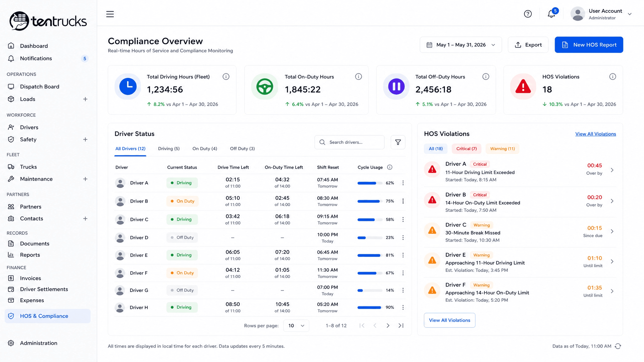Click Driver C Driving status badge
The height and width of the screenshot is (362, 644).
click(182, 219)
